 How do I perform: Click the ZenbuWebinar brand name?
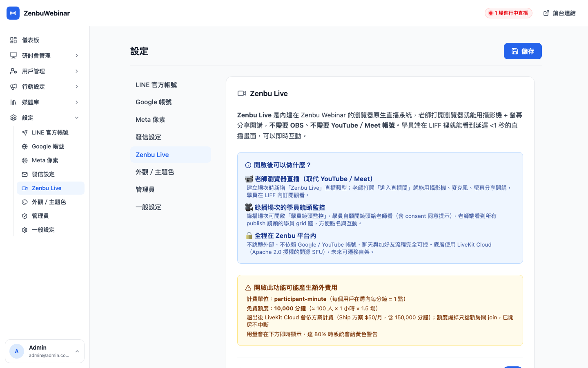click(47, 13)
